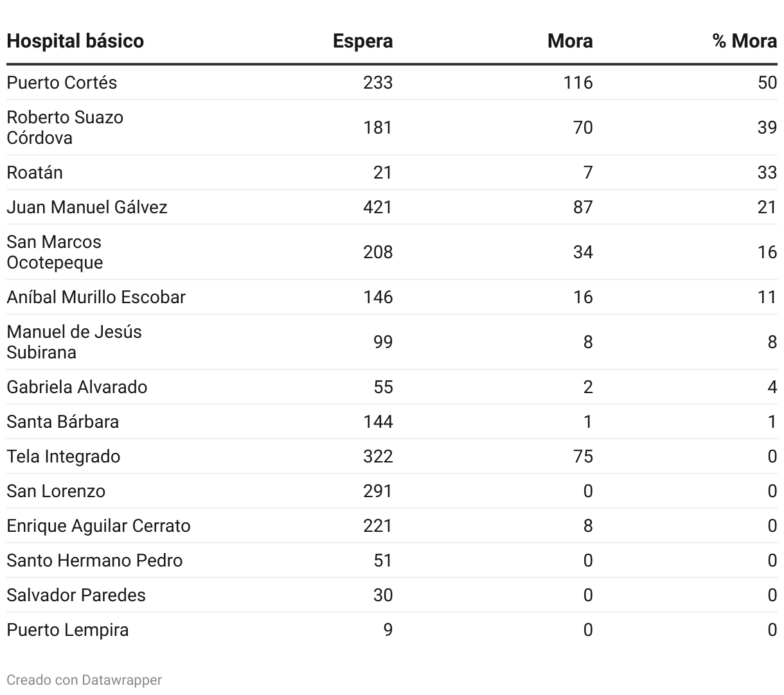Sort by the Espera column header
Viewport: 784px width, 695px height.
click(x=362, y=41)
